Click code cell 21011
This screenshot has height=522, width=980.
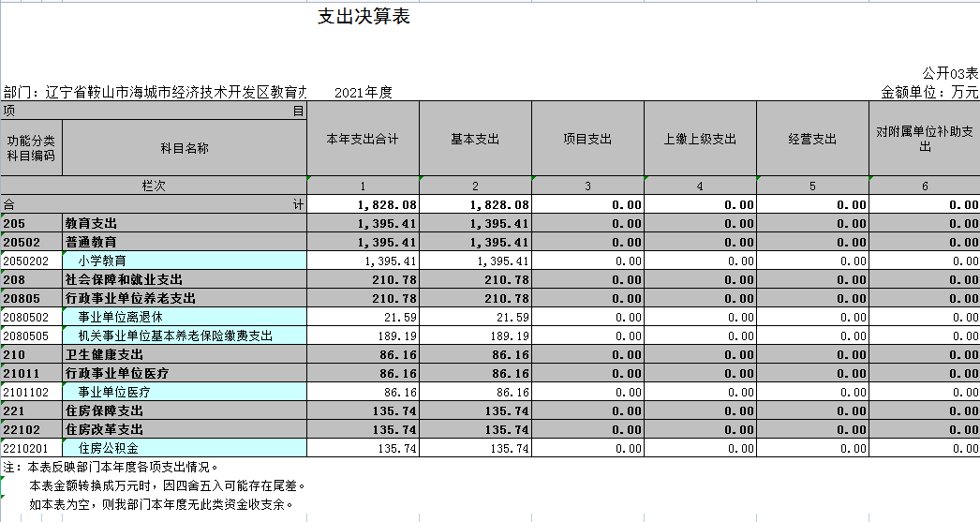click(x=31, y=373)
